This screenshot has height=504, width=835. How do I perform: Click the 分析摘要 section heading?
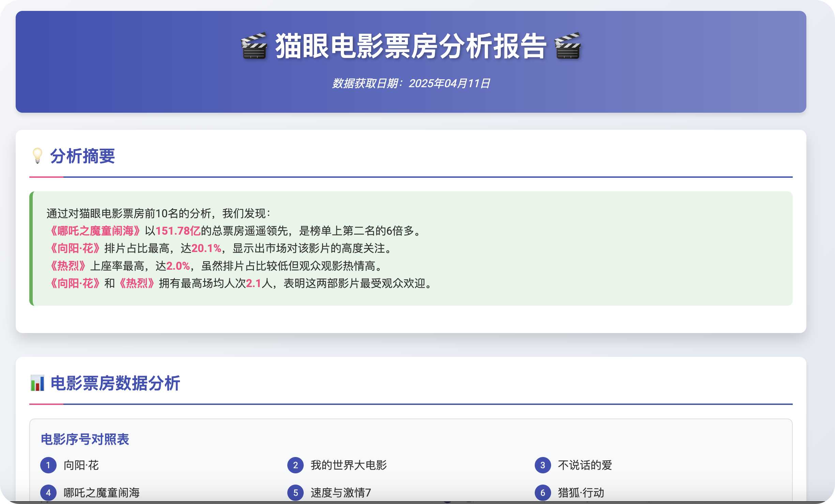82,156
